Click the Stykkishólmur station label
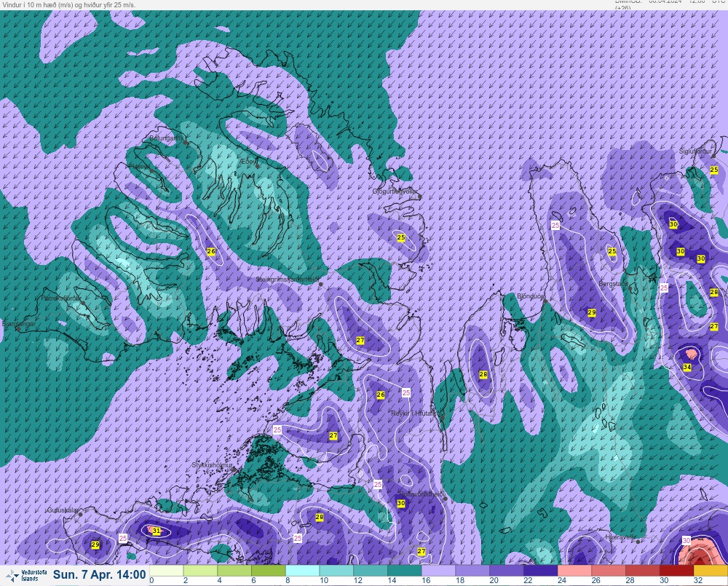The width and height of the screenshot is (728, 586). point(212,465)
